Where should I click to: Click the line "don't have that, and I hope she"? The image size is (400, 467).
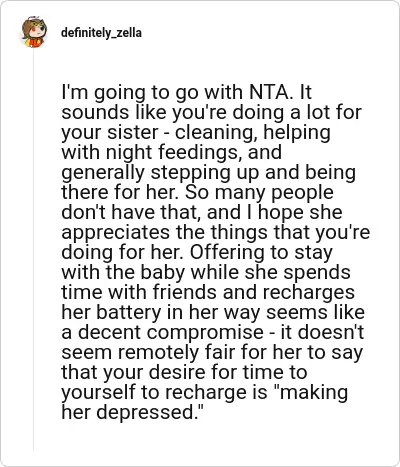point(202,213)
